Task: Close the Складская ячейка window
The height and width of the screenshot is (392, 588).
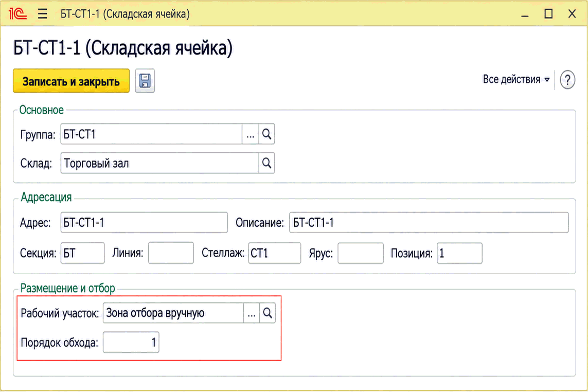Action: [x=572, y=14]
